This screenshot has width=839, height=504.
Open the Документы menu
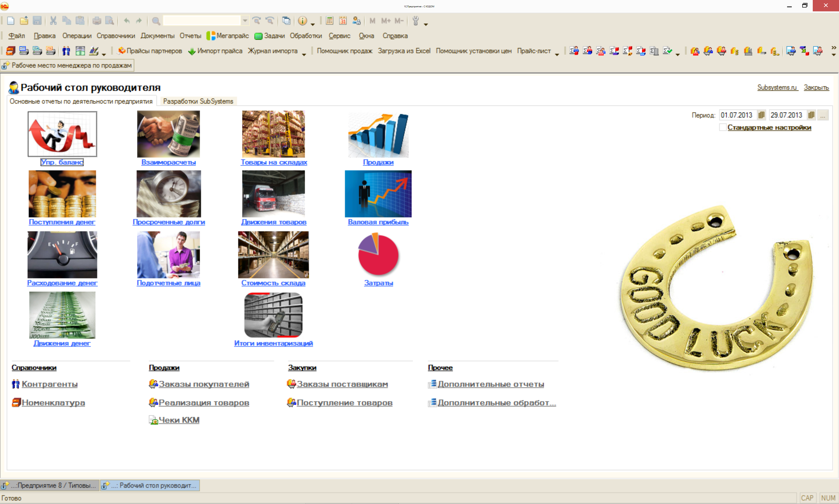point(157,36)
